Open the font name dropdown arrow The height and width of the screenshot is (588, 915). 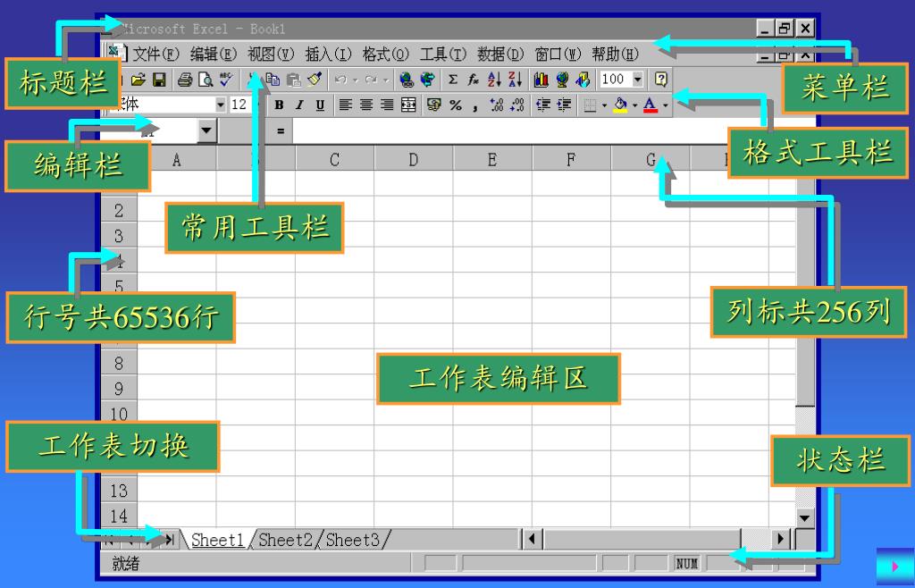click(x=221, y=105)
